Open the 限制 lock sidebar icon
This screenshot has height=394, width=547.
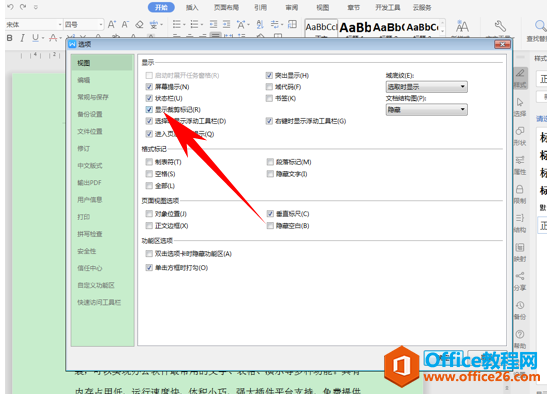point(520,189)
